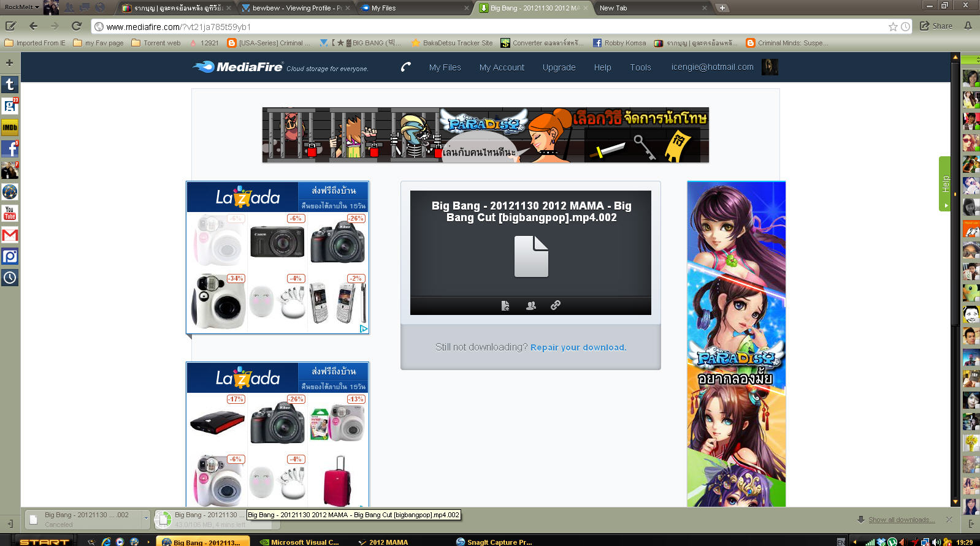
Task: Open the Criminal Minds bookmark
Action: (x=787, y=43)
